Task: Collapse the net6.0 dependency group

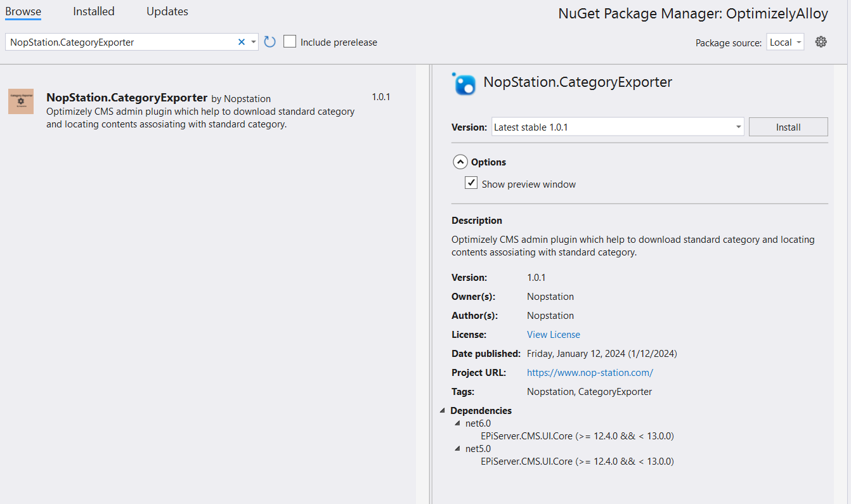Action: pyautogui.click(x=458, y=423)
